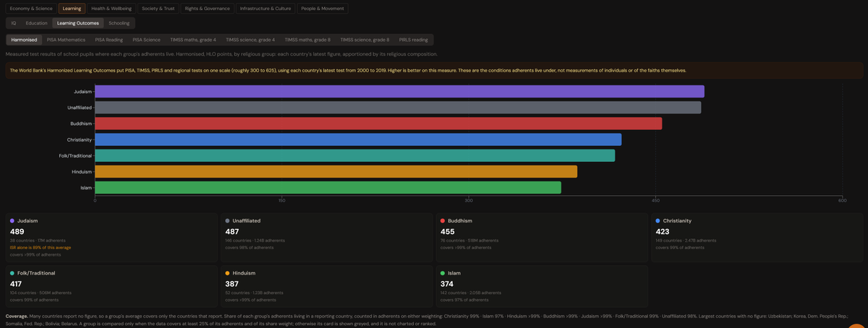
Task: Click the green Islam chart bar
Action: [328, 188]
